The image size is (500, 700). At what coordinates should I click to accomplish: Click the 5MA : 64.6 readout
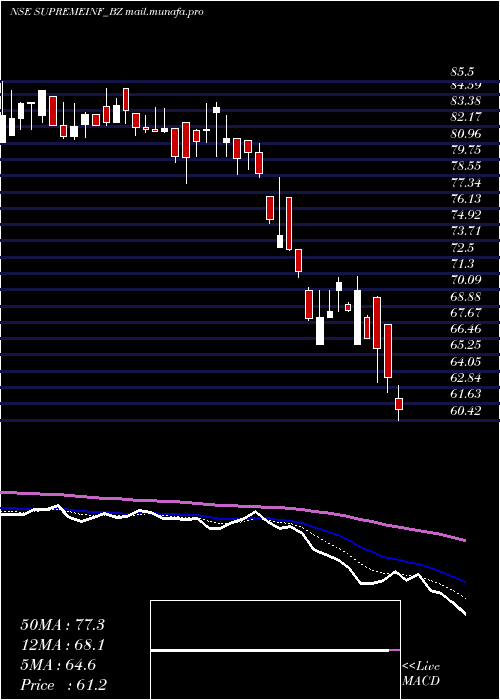(x=57, y=665)
